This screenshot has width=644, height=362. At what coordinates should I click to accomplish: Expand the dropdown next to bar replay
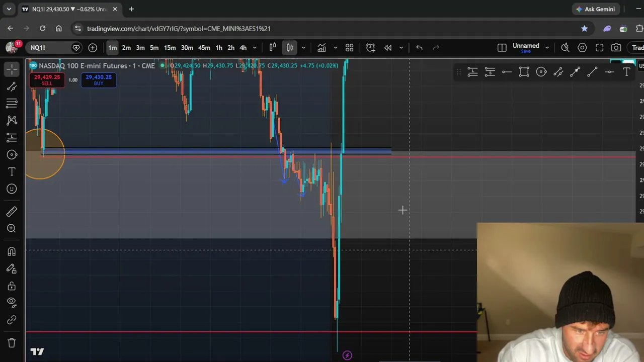(x=401, y=48)
